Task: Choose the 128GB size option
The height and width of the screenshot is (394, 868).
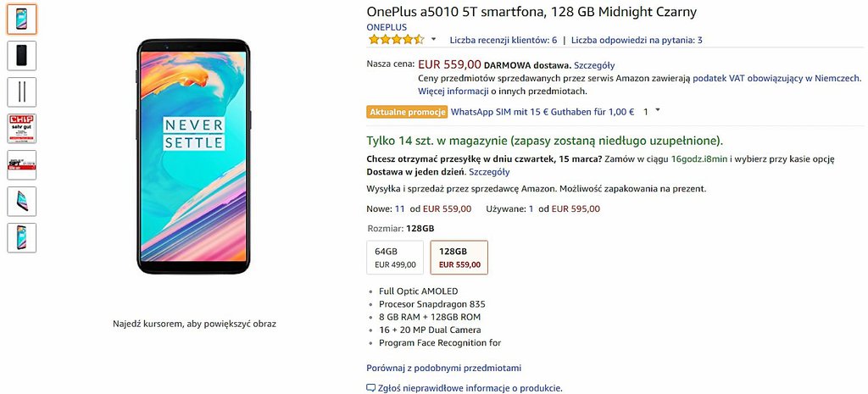Action: [459, 258]
